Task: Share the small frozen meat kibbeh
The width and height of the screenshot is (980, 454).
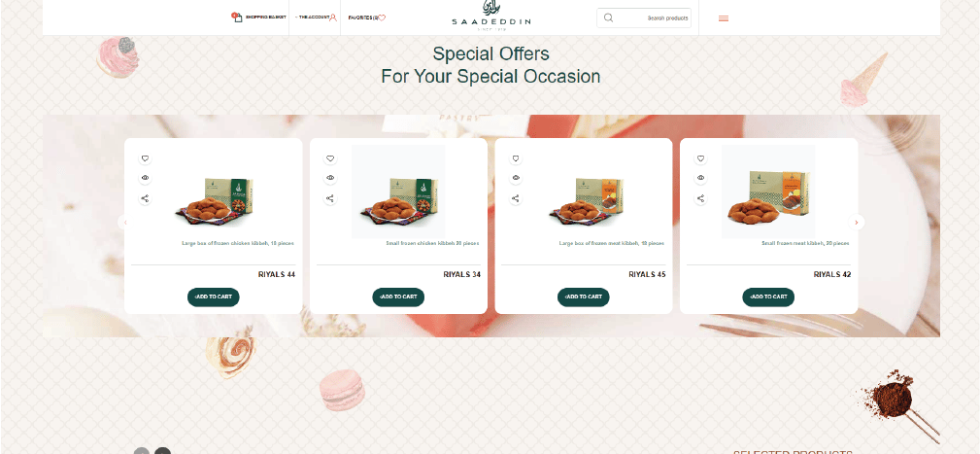Action: coord(700,199)
